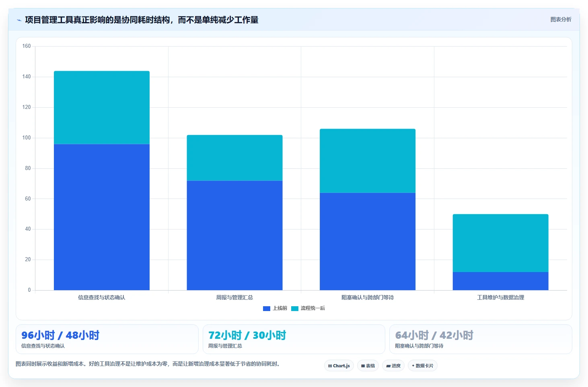The image size is (588, 387).
Task: Click the axis label 工具维护与数据治理
Action: click(500, 297)
